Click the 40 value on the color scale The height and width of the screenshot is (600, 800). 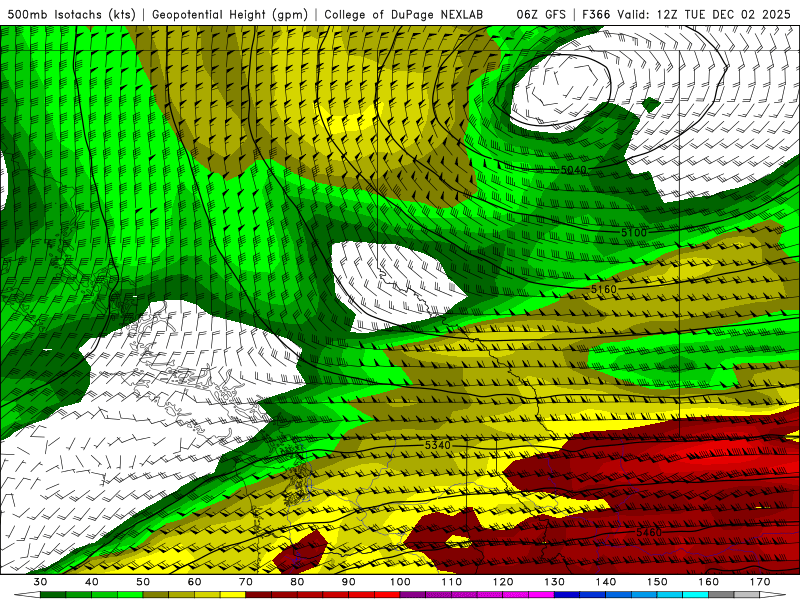point(92,582)
